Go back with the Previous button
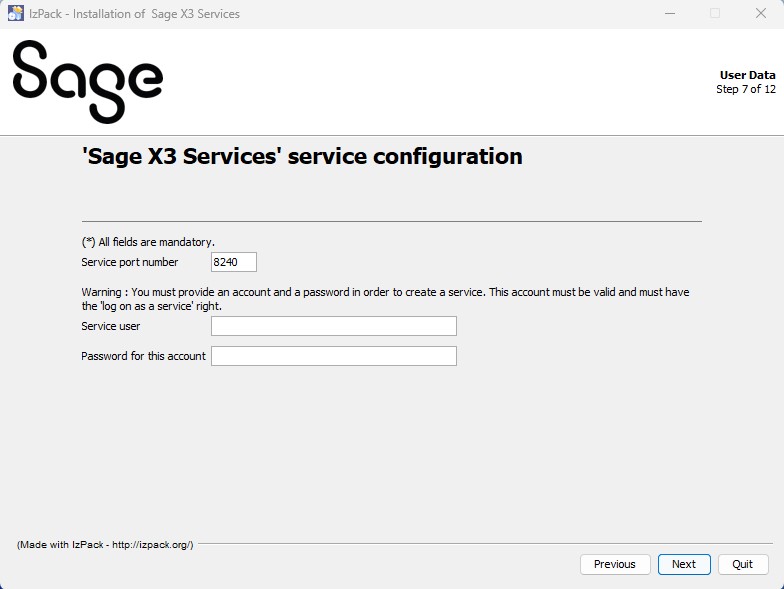Image resolution: width=784 pixels, height=589 pixels. coord(614,564)
